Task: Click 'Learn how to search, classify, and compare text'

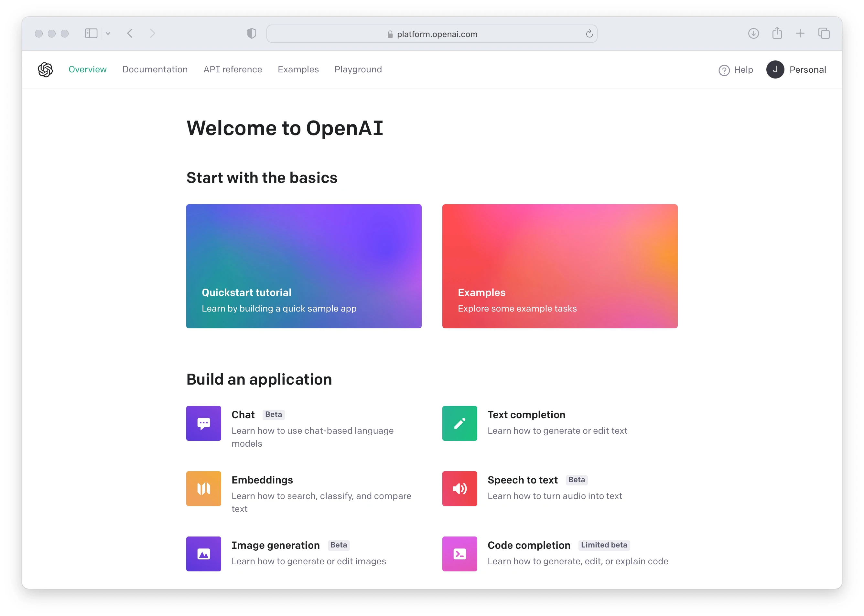Action: 321,502
